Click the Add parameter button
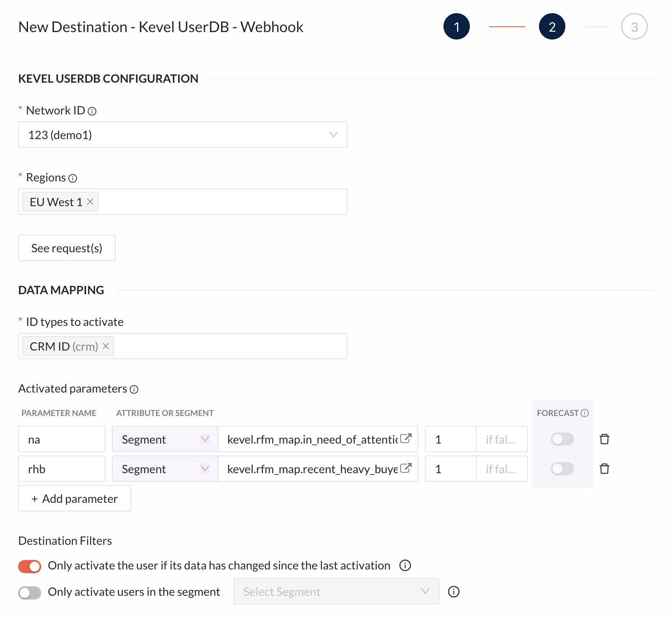 [75, 498]
